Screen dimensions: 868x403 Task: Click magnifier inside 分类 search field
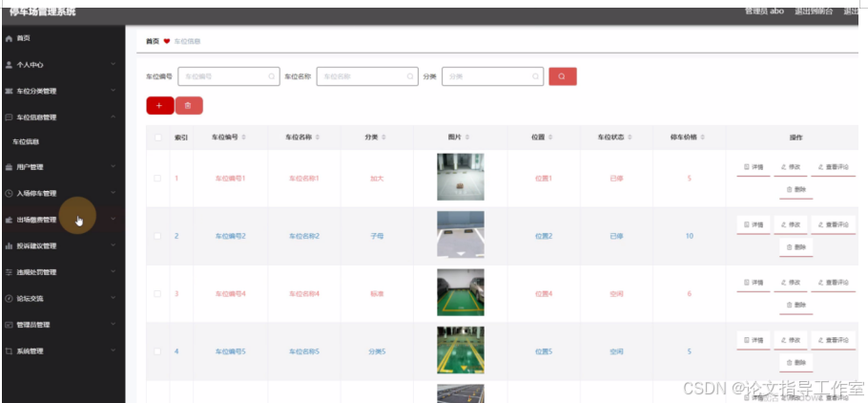536,76
